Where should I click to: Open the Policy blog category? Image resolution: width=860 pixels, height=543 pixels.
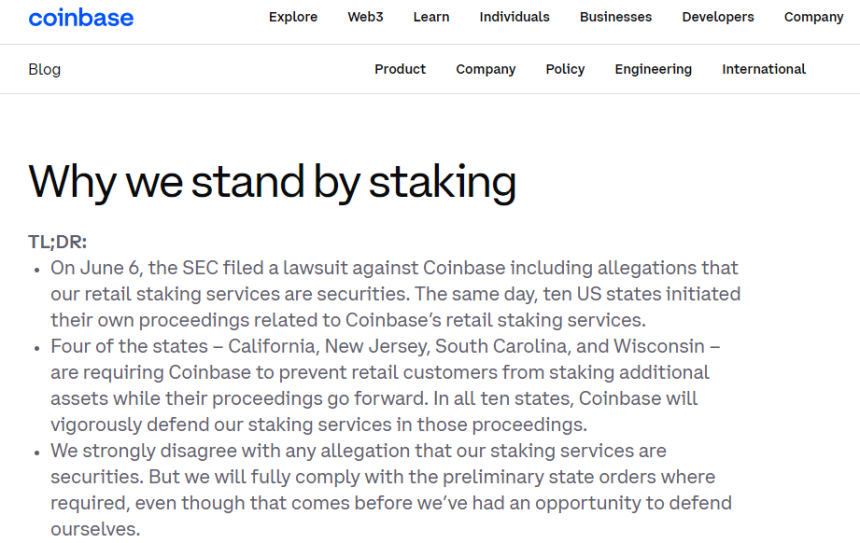(565, 69)
